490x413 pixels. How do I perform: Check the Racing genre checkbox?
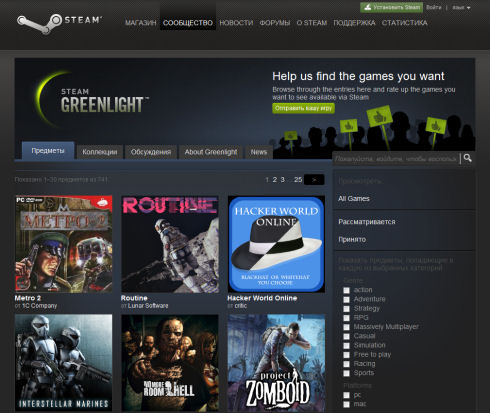click(x=347, y=364)
